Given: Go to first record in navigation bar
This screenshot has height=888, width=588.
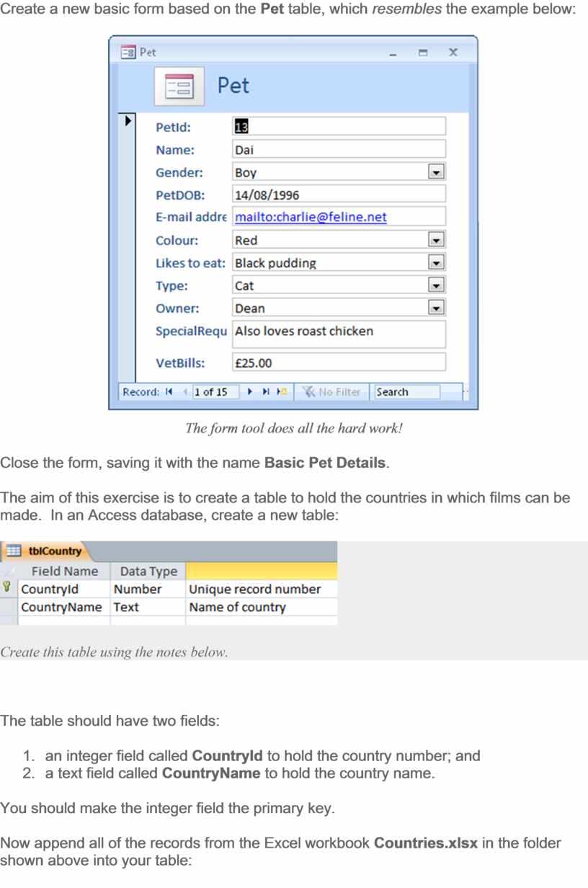Looking at the screenshot, I should (x=169, y=392).
